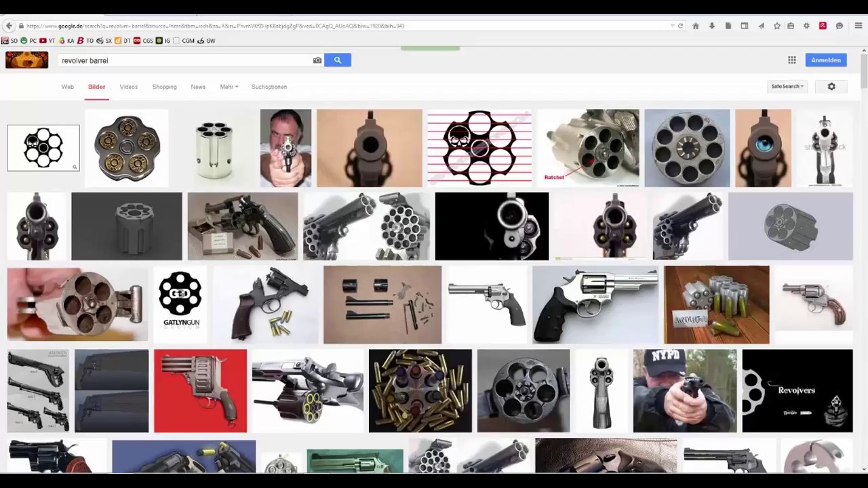Screen dimensions: 868x488
Task: Bookmark this page with the star icon
Action: [777, 26]
